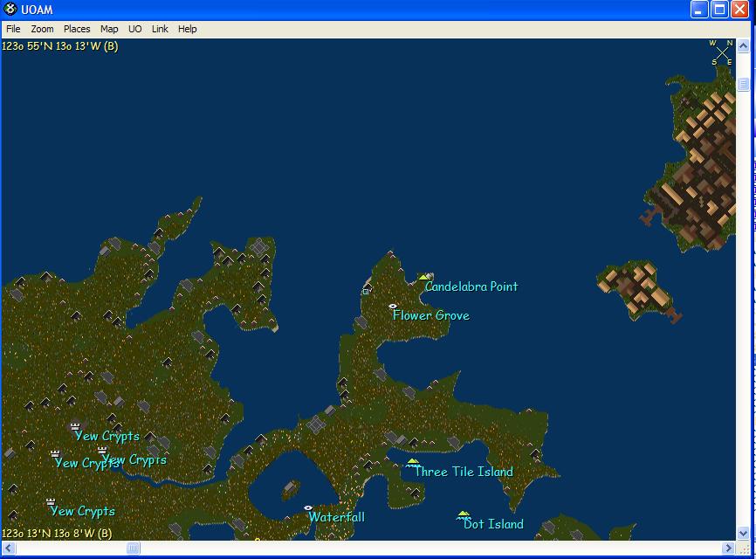The width and height of the screenshot is (756, 559).
Task: Click the horizontal scrollbar right arrow
Action: click(x=730, y=549)
